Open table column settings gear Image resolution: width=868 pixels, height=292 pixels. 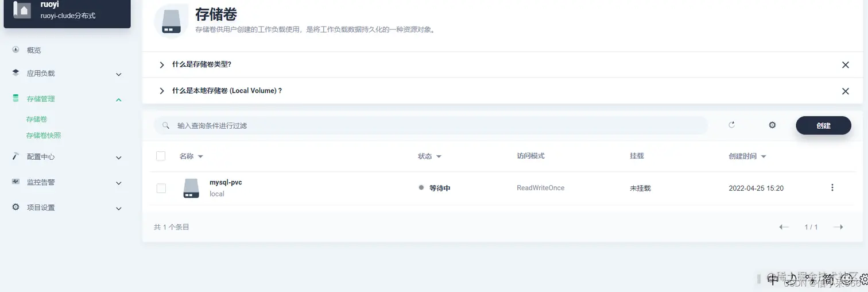(x=772, y=125)
